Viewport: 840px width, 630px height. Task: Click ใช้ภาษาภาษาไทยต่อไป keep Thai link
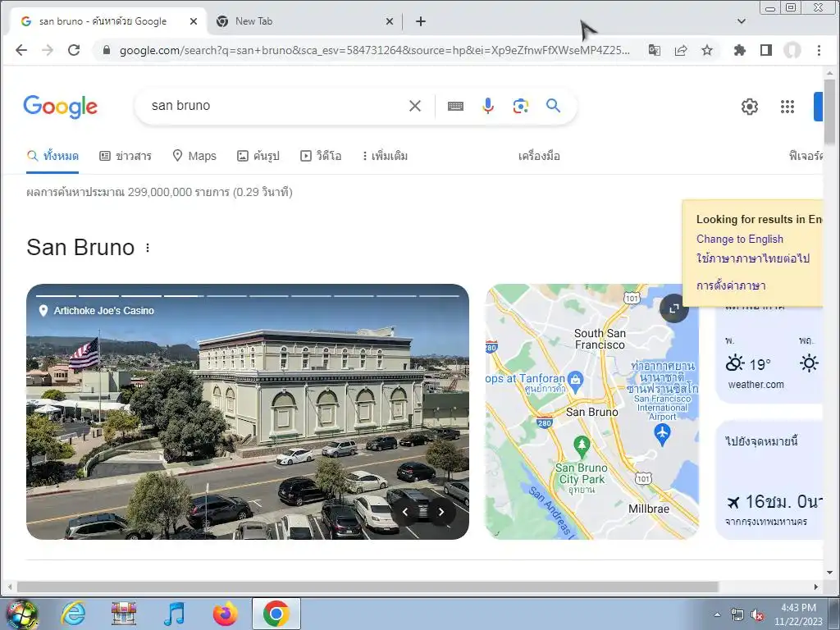[x=753, y=258]
